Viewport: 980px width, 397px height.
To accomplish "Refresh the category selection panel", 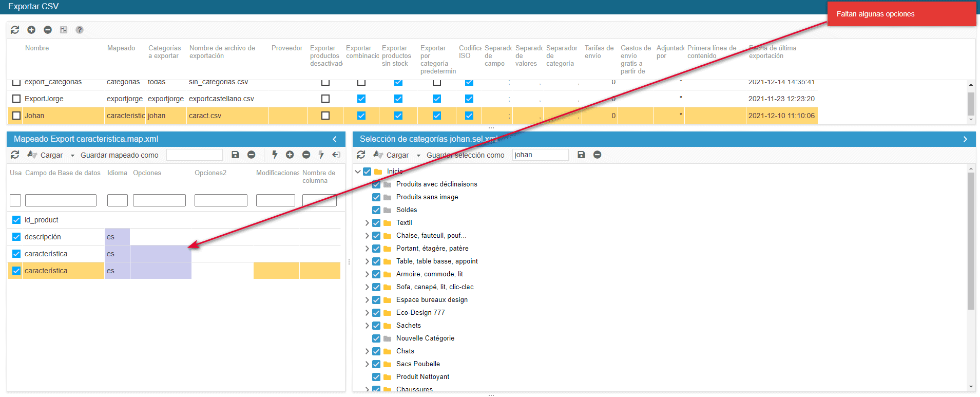I will pyautogui.click(x=361, y=155).
